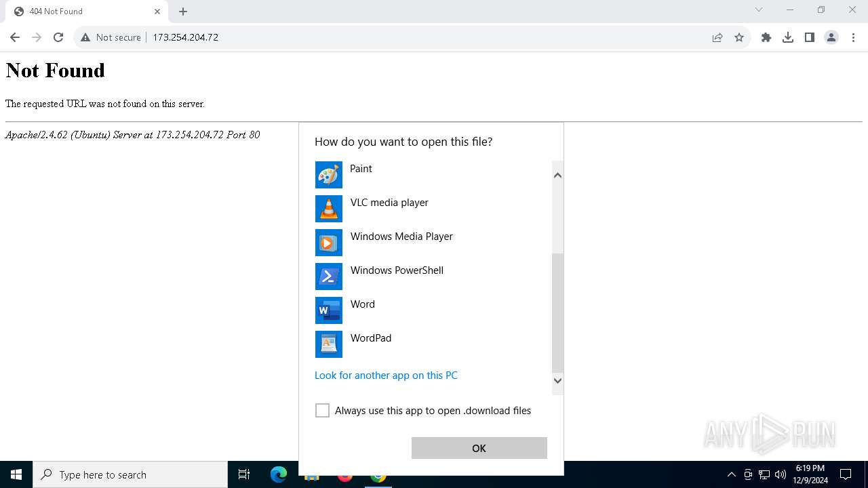
Task: Go back to previous page in Chrome
Action: tap(15, 37)
